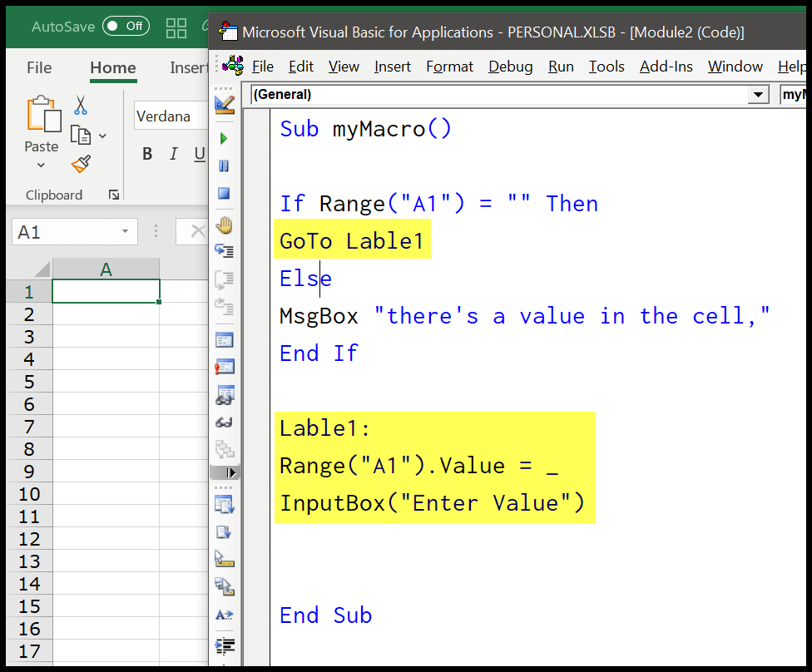
Task: Open the Name Box dropdown arrow
Action: [125, 232]
